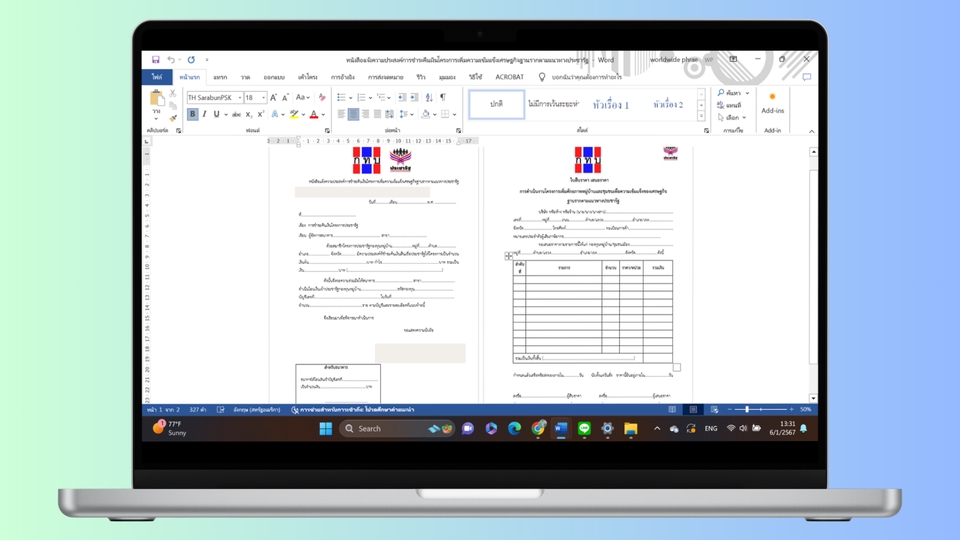Open the มุมมอง (View) tab
This screenshot has height=540, width=960.
click(x=447, y=77)
